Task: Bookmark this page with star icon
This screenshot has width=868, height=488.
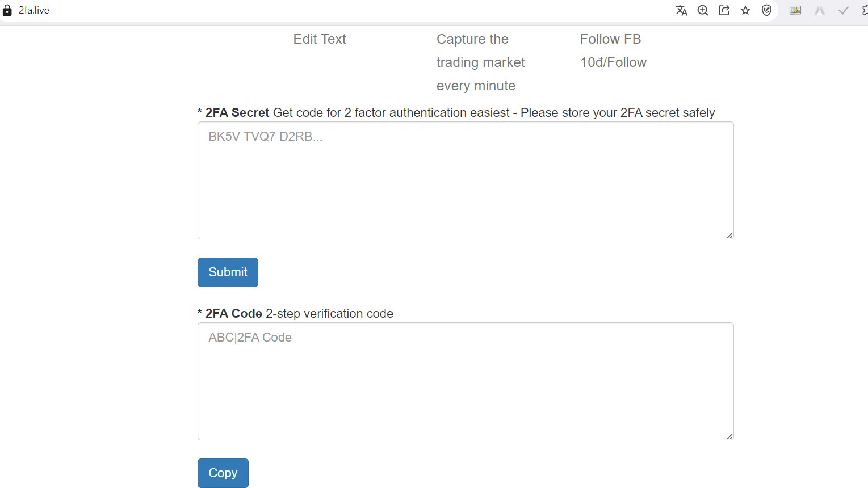Action: tap(745, 10)
